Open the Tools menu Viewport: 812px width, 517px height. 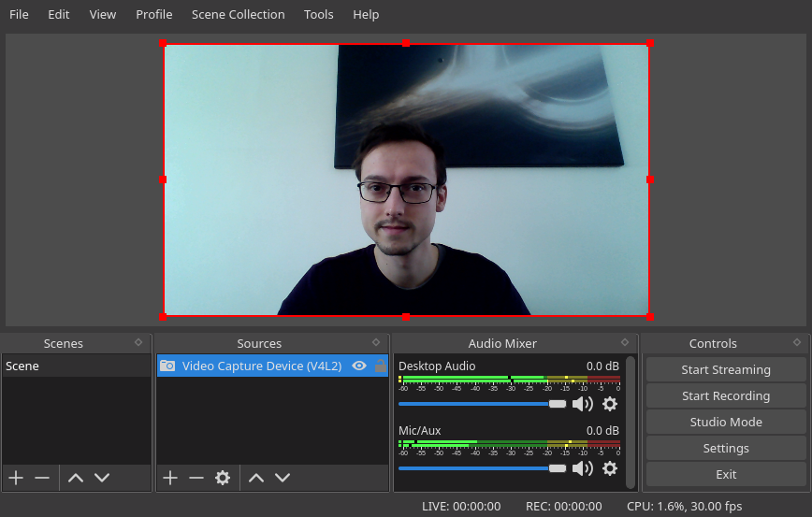tap(318, 14)
